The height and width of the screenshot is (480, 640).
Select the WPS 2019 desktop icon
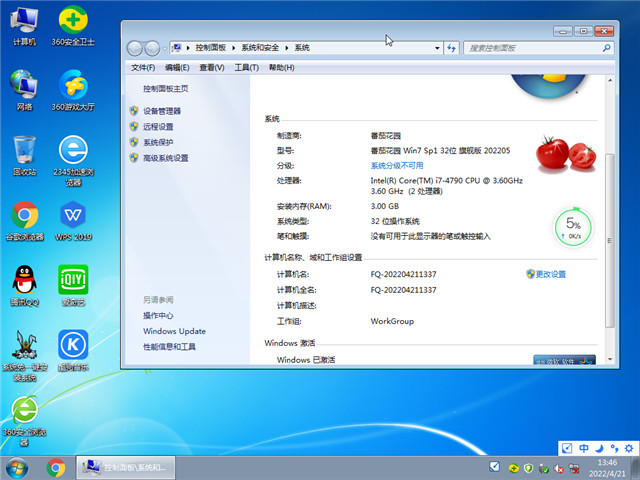click(73, 220)
